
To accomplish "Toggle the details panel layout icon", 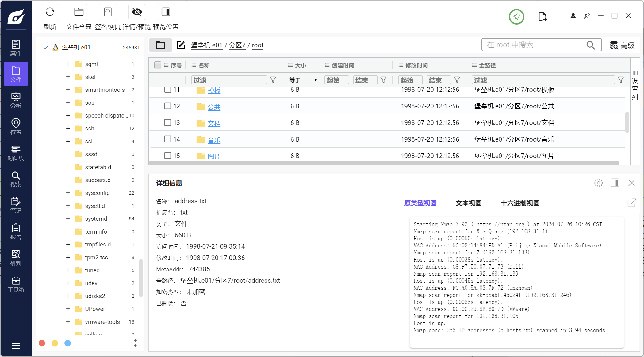I will tap(615, 183).
